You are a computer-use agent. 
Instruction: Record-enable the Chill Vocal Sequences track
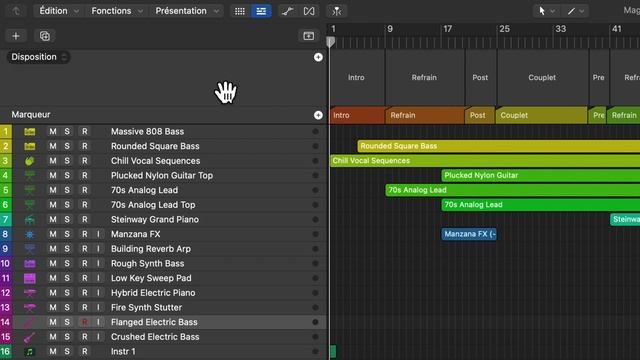click(84, 161)
